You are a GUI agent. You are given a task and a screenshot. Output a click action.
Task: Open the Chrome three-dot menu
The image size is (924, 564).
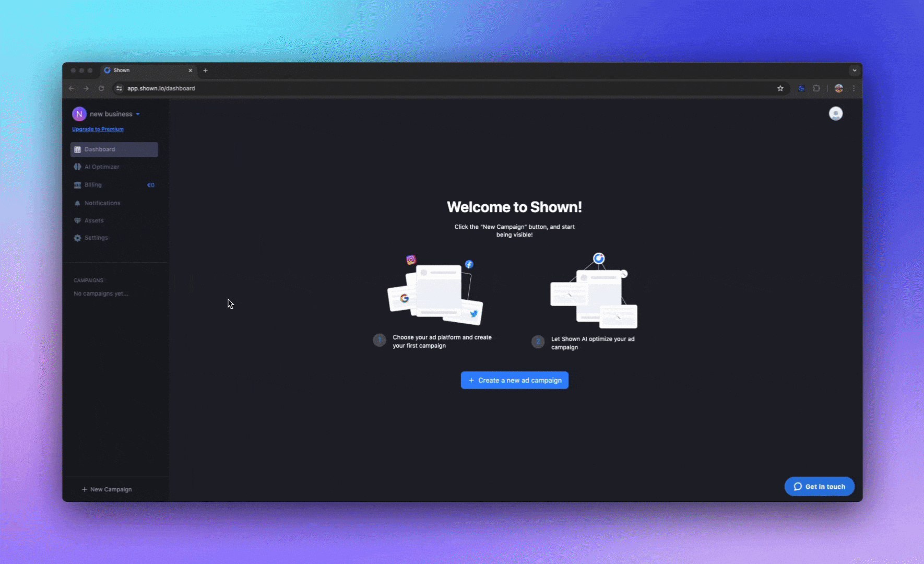[854, 88]
